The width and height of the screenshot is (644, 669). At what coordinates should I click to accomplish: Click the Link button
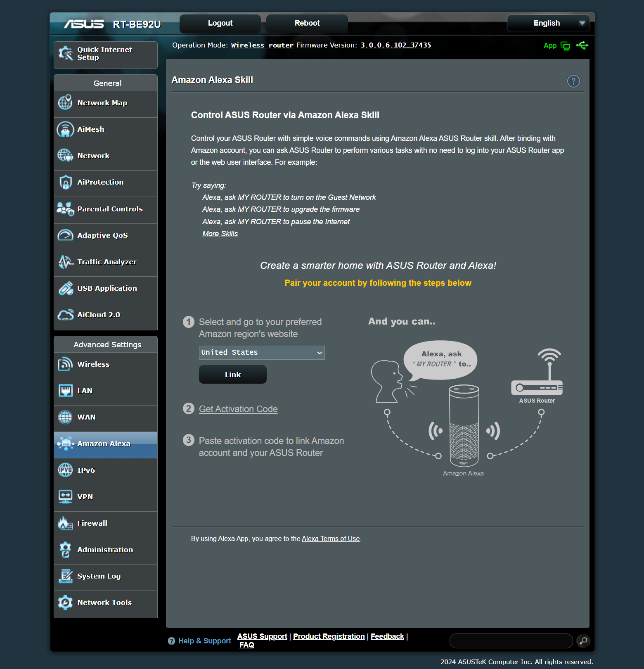point(233,375)
